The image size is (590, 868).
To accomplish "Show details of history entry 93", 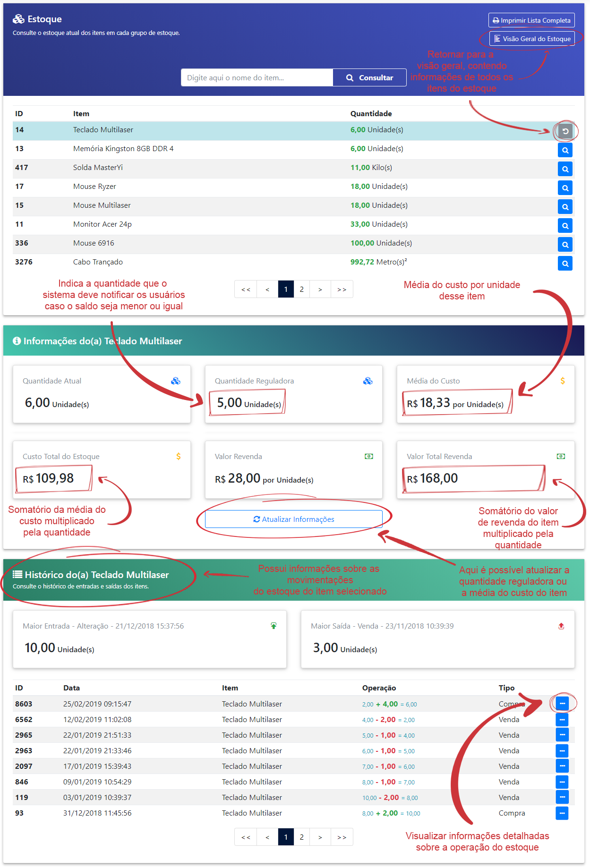I will [562, 813].
